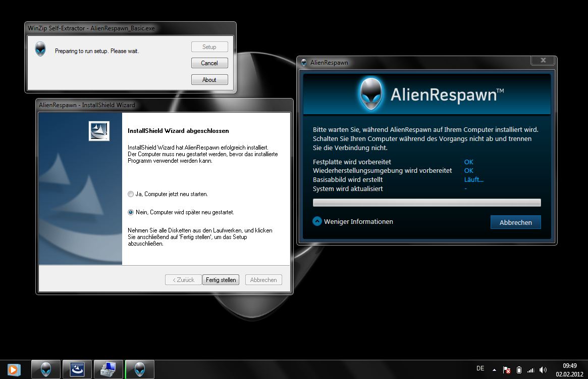Click the About button in WinZip Self-Extractor
588x379 pixels.
coord(209,80)
